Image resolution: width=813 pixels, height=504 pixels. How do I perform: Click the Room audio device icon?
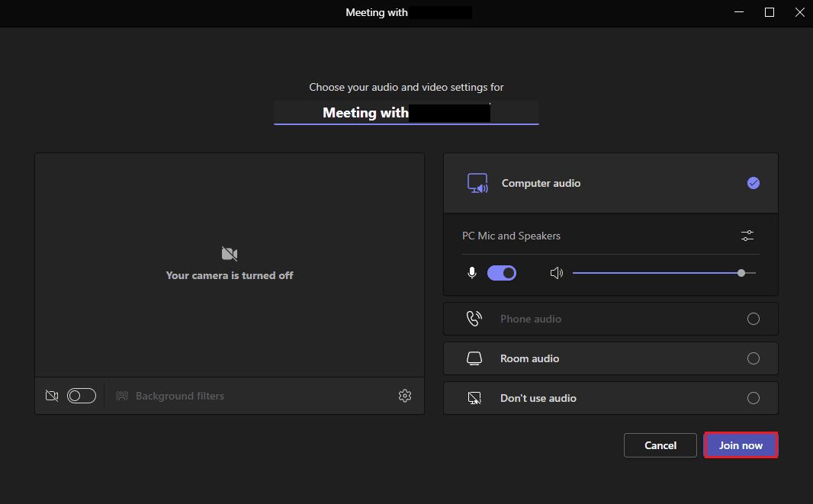[x=474, y=358]
